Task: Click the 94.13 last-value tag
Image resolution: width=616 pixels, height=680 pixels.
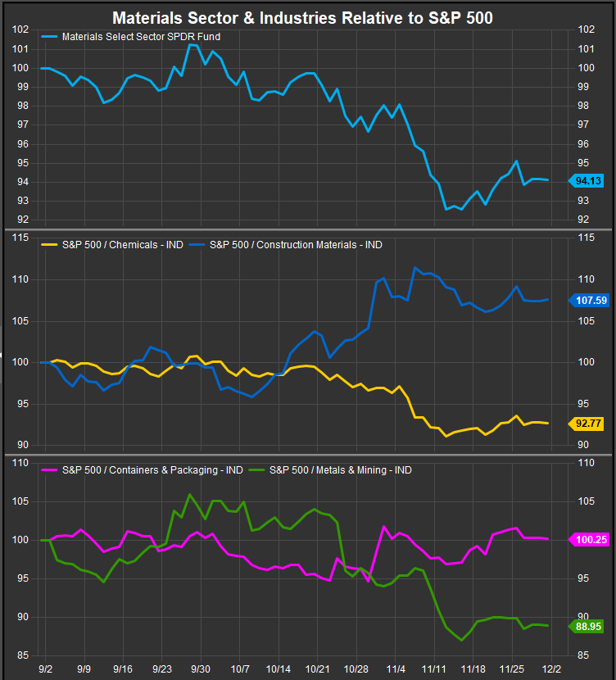Action: click(x=586, y=181)
